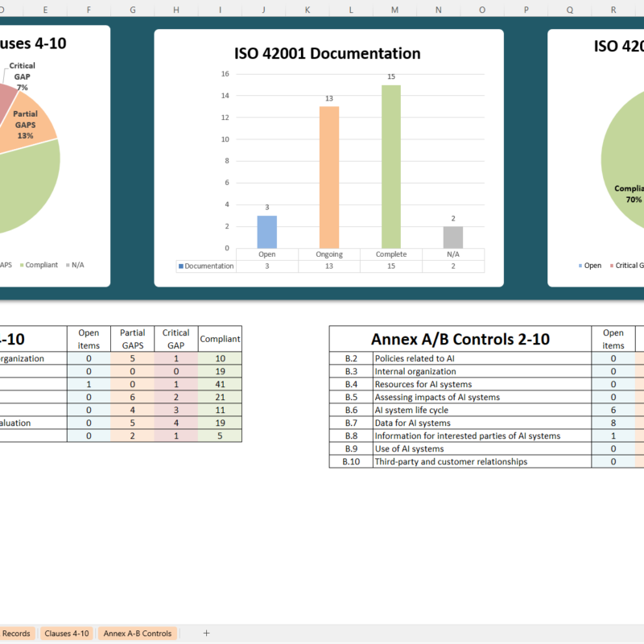Click the Third-party and customer relationships cell

coord(481,461)
